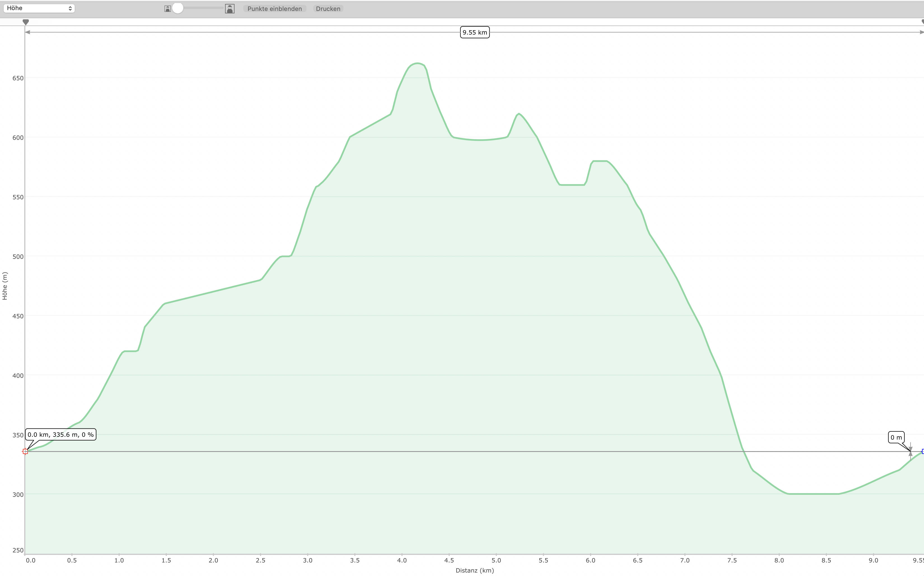The width and height of the screenshot is (924, 576).
Task: Click the 500 label on elevation axis
Action: (18, 256)
